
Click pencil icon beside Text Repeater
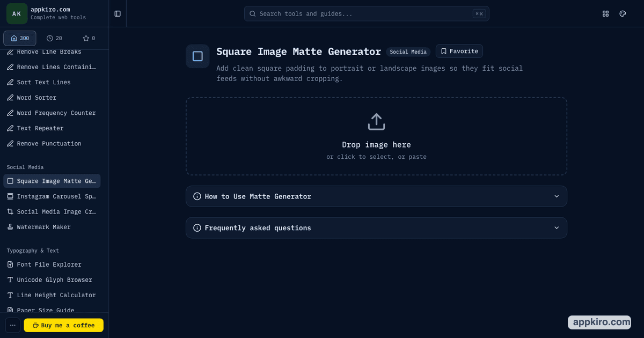coord(10,128)
